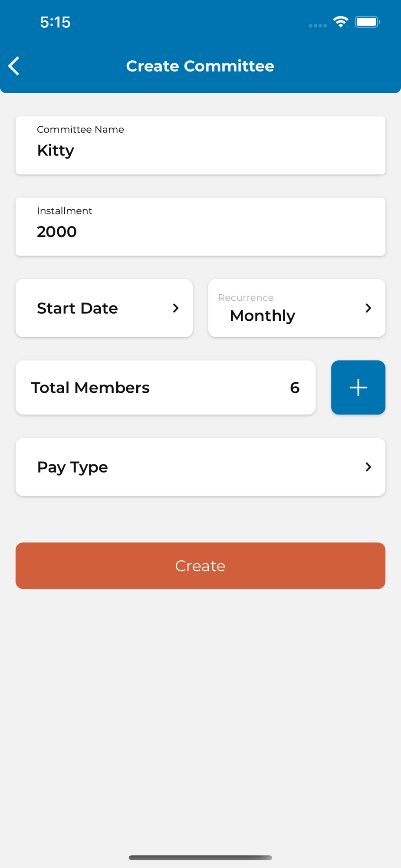Expand the Recurrence chevron arrow
This screenshot has width=401, height=868.
368,308
